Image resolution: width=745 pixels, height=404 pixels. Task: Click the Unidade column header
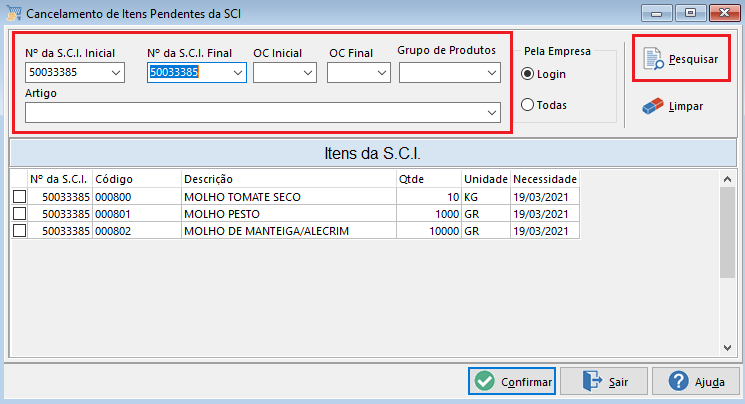click(486, 179)
